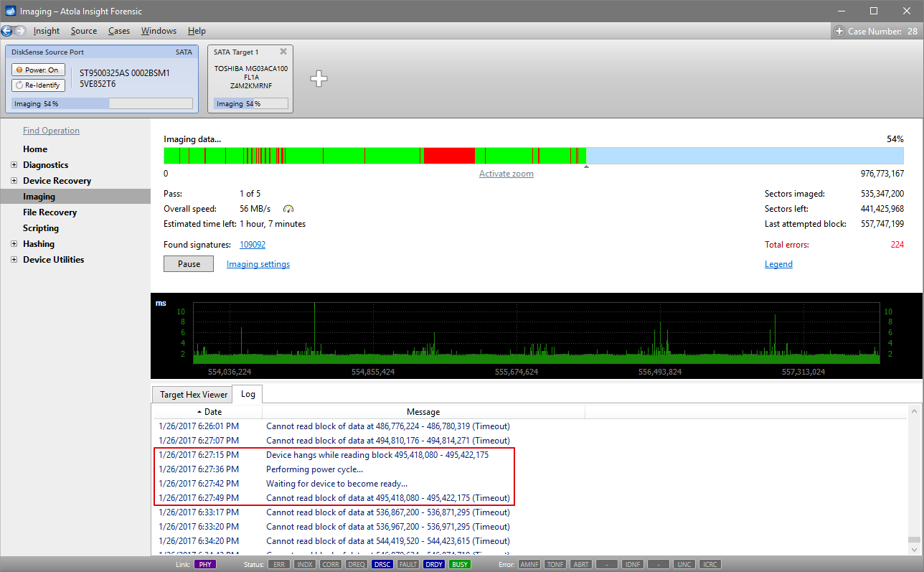The width and height of the screenshot is (924, 572).
Task: Expand the Diagnostics tree node
Action: [14, 165]
